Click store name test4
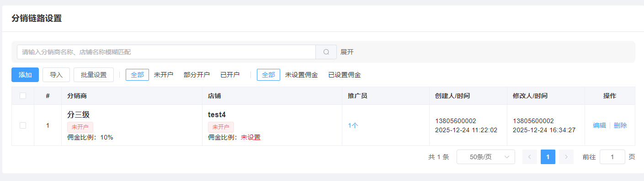 (217, 114)
